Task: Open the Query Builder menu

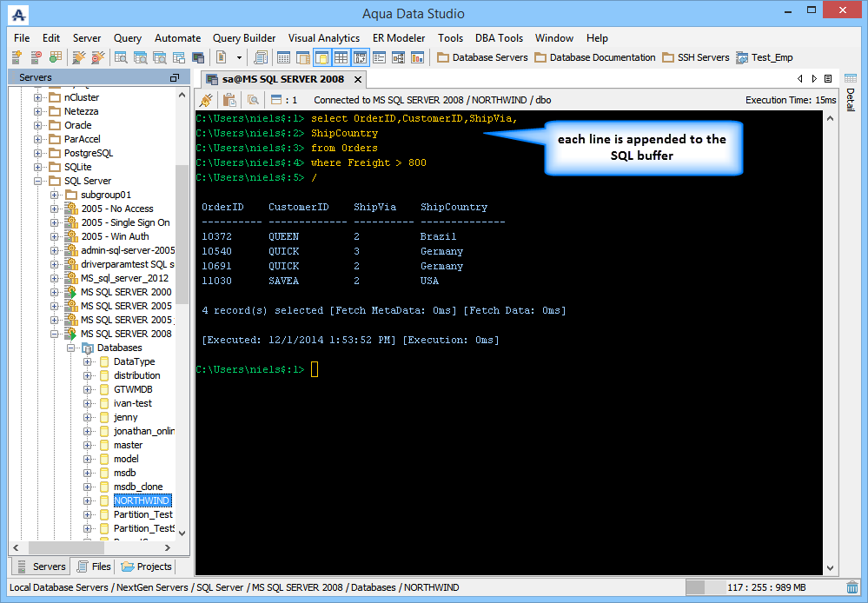Action: 244,38
